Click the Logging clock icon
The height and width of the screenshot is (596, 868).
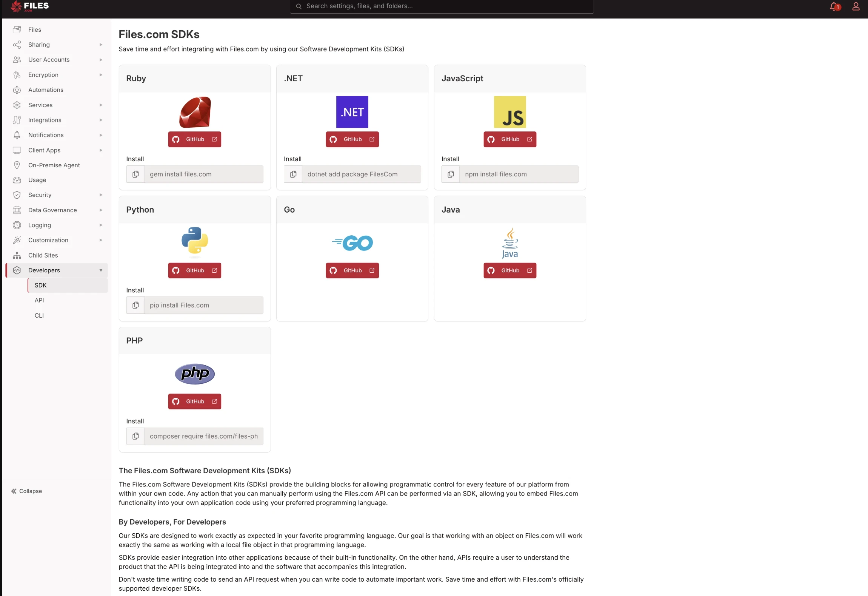click(x=17, y=225)
